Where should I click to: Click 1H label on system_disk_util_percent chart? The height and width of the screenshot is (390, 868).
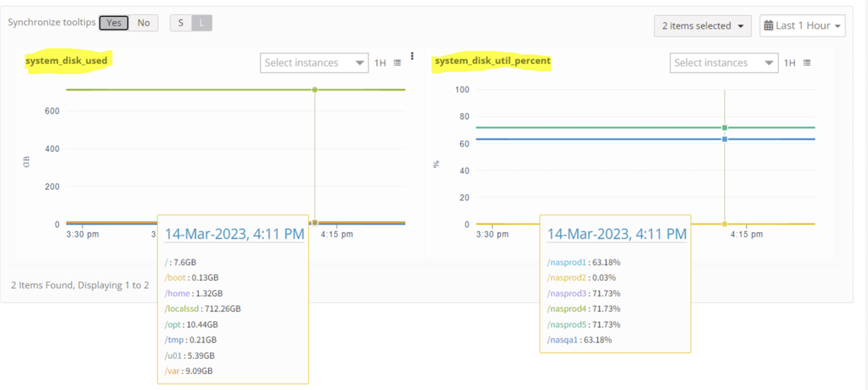tap(790, 63)
